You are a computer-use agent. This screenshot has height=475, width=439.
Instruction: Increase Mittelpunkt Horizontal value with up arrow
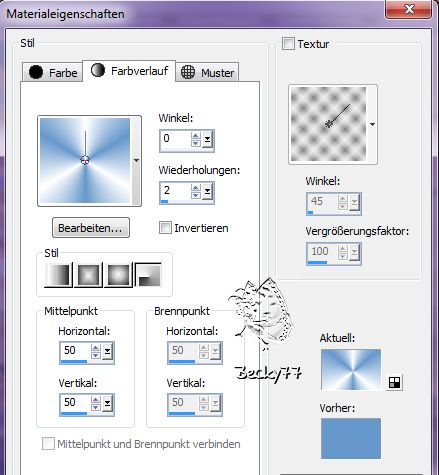tap(96, 347)
